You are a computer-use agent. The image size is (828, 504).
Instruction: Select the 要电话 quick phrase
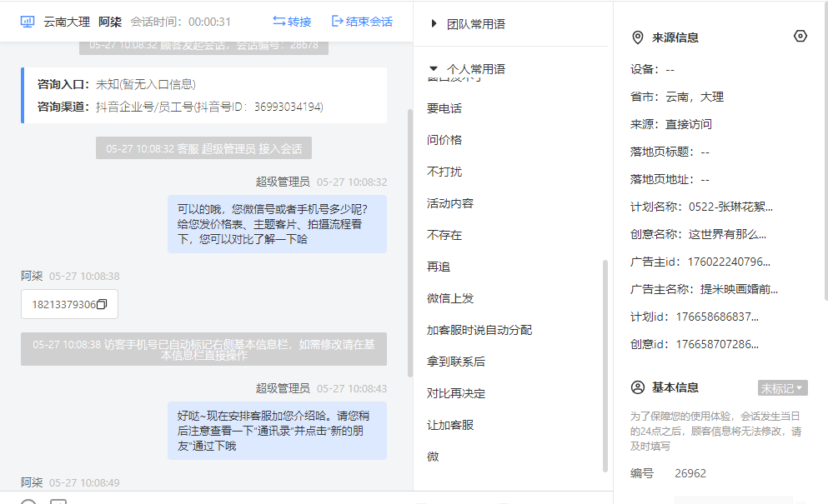click(444, 108)
